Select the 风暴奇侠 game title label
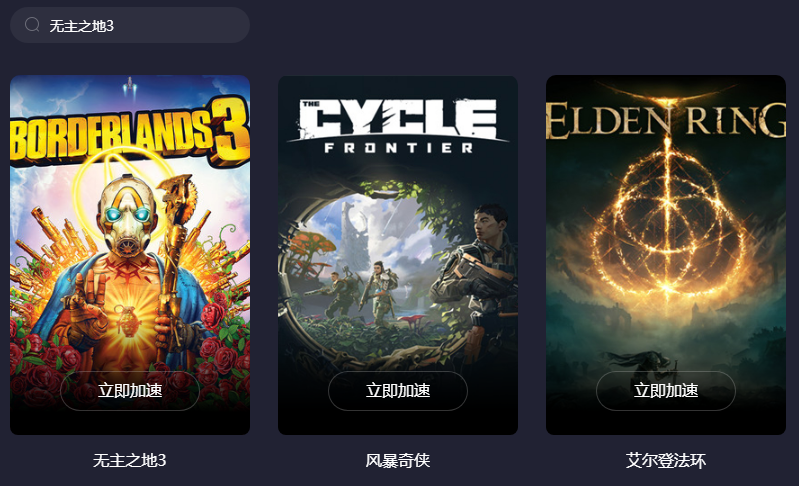The width and height of the screenshot is (799, 486). pyautogui.click(x=398, y=461)
